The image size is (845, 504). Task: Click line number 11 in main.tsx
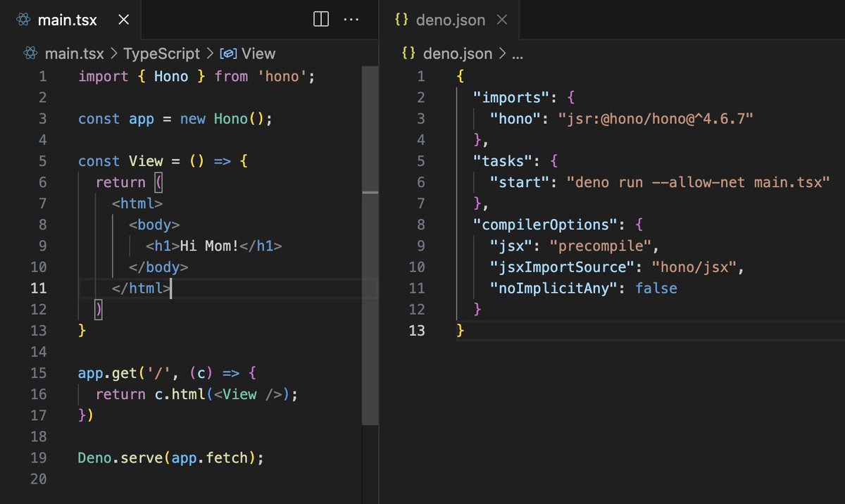39,288
